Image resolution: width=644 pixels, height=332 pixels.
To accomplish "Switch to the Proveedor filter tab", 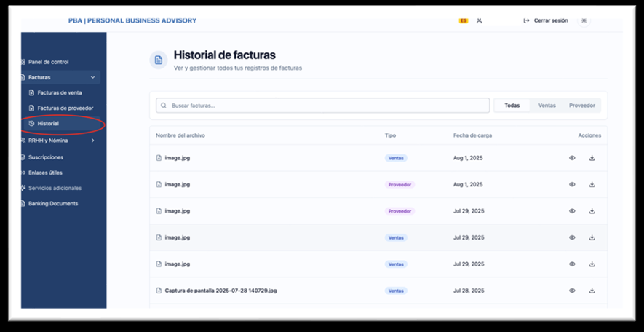I will [581, 106].
